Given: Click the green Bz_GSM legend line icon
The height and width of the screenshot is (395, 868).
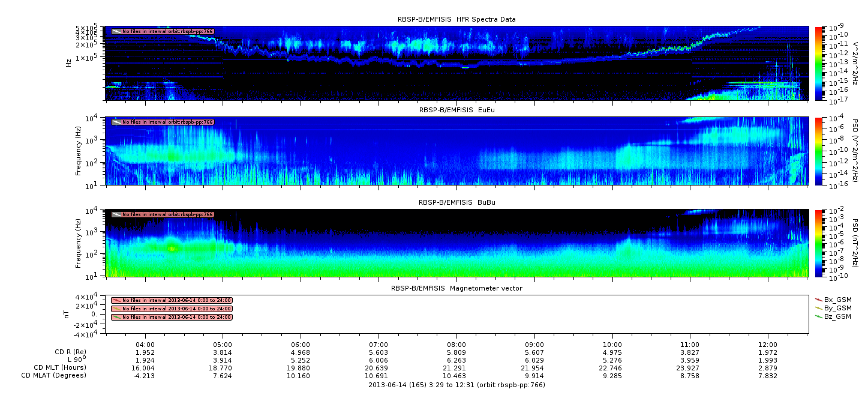Looking at the screenshot, I should click(818, 316).
